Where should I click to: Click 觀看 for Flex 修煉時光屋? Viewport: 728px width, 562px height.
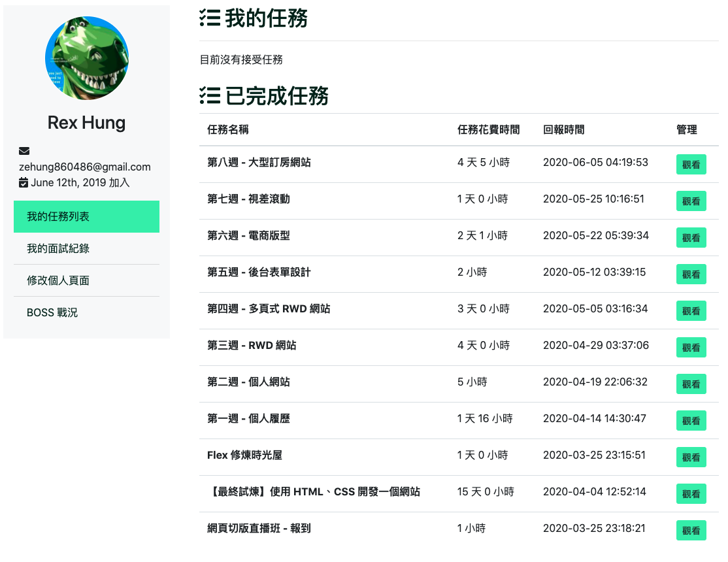click(x=691, y=457)
